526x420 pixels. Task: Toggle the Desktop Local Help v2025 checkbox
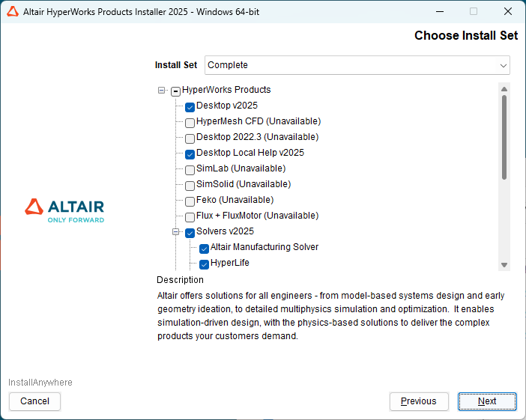click(190, 153)
